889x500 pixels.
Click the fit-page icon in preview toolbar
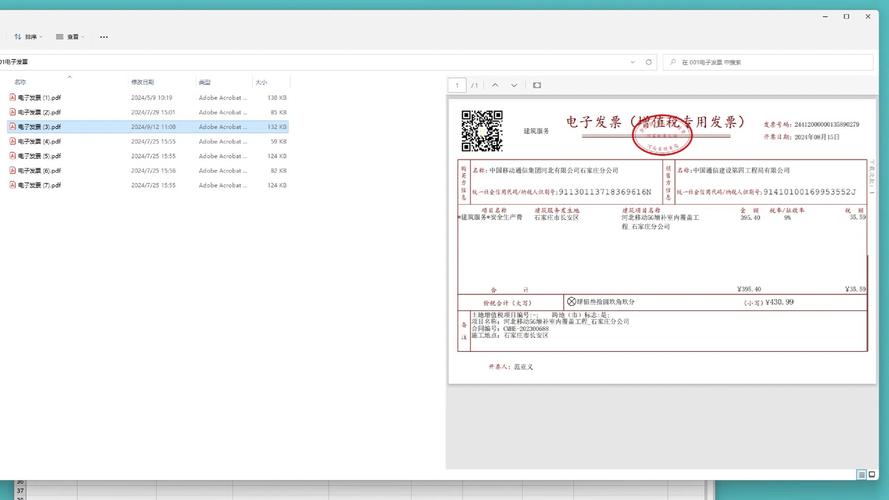537,85
